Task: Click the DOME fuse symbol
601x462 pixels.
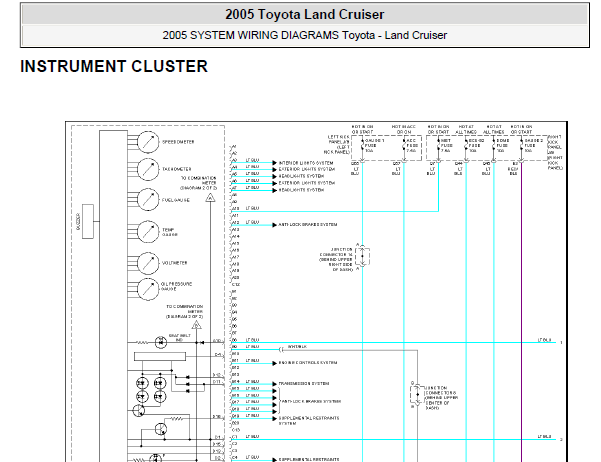Action: click(x=494, y=147)
